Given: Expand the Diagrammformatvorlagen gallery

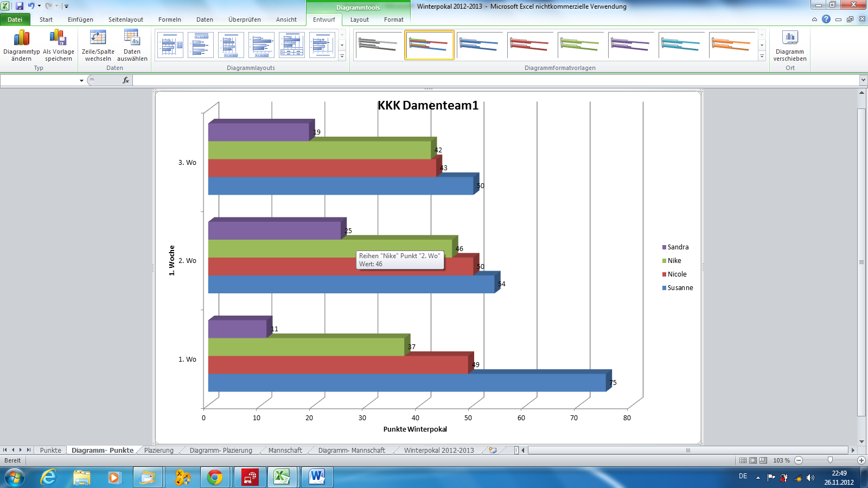Looking at the screenshot, I should pyautogui.click(x=762, y=56).
